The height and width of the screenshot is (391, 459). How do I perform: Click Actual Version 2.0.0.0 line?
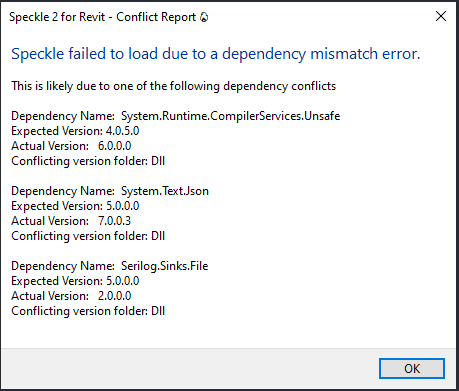(71, 296)
